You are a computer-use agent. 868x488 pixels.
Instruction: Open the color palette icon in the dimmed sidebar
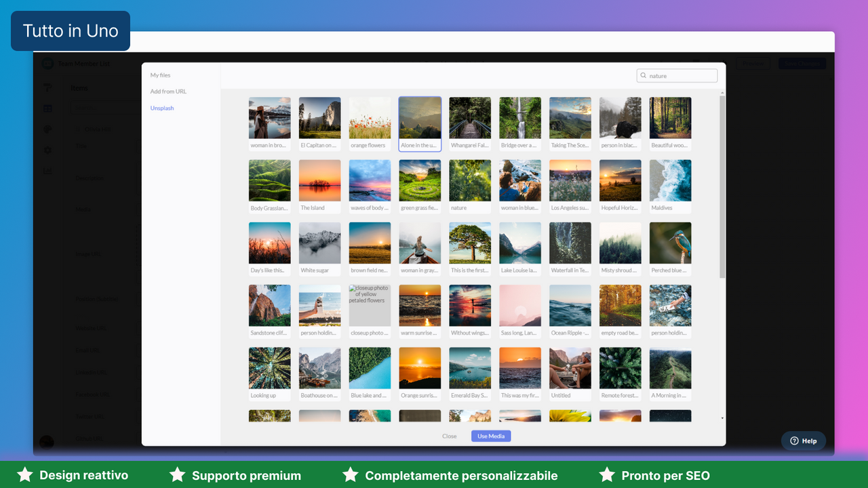[x=47, y=129]
